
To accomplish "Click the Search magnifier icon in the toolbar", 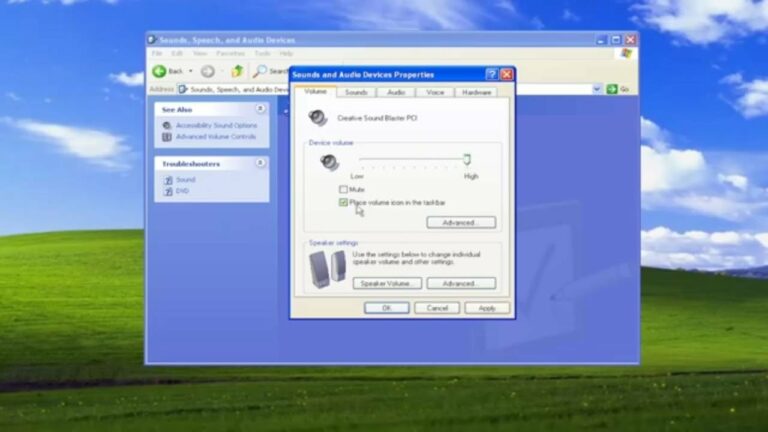I will coord(260,71).
